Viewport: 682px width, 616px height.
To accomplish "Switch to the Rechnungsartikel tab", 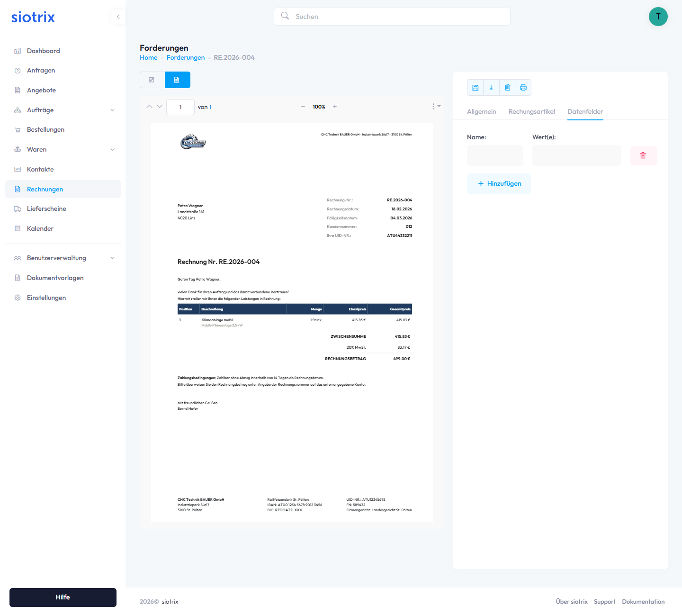I will 531,112.
